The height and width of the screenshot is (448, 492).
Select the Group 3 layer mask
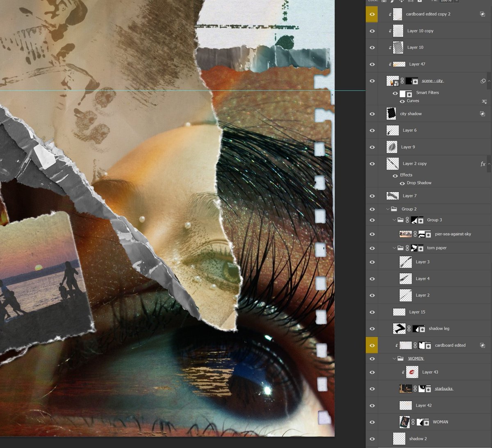(417, 220)
